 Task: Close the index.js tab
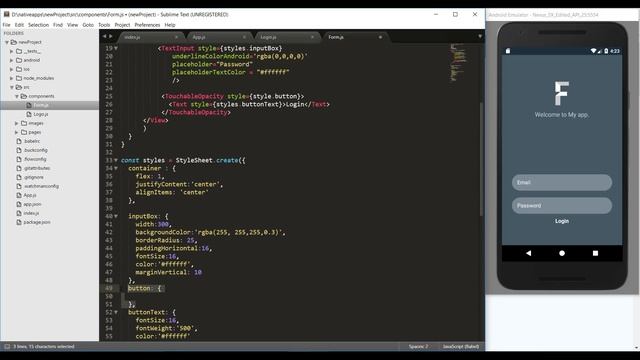point(176,37)
